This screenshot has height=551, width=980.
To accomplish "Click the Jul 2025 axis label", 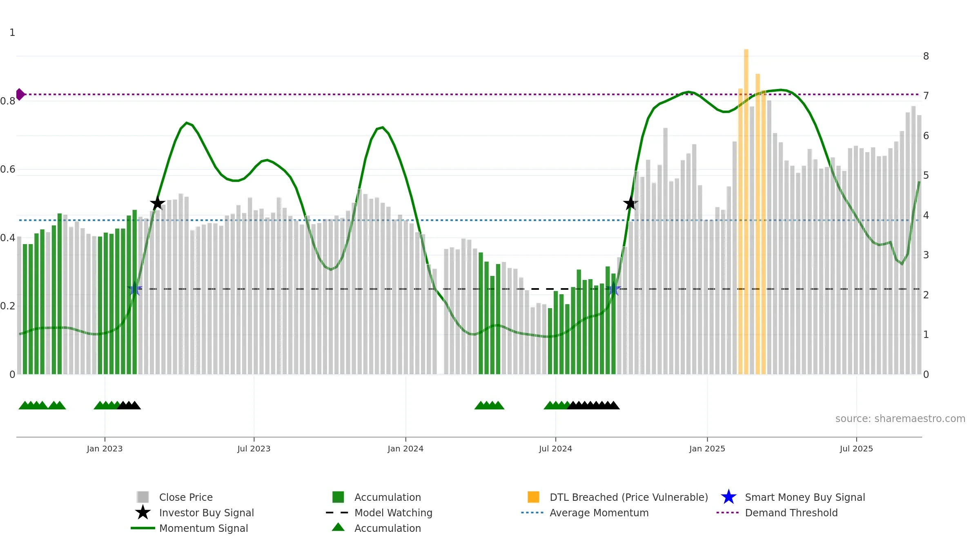I will (856, 449).
